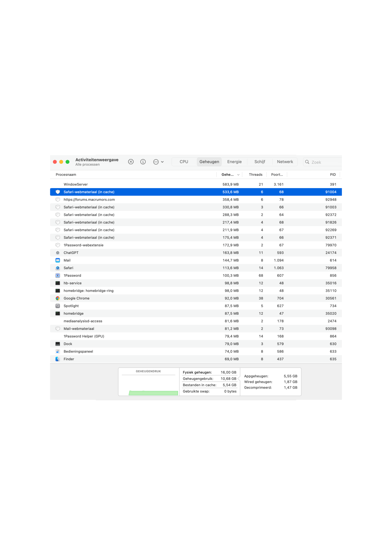
Task: Click the Dock process icon
Action: (58, 344)
